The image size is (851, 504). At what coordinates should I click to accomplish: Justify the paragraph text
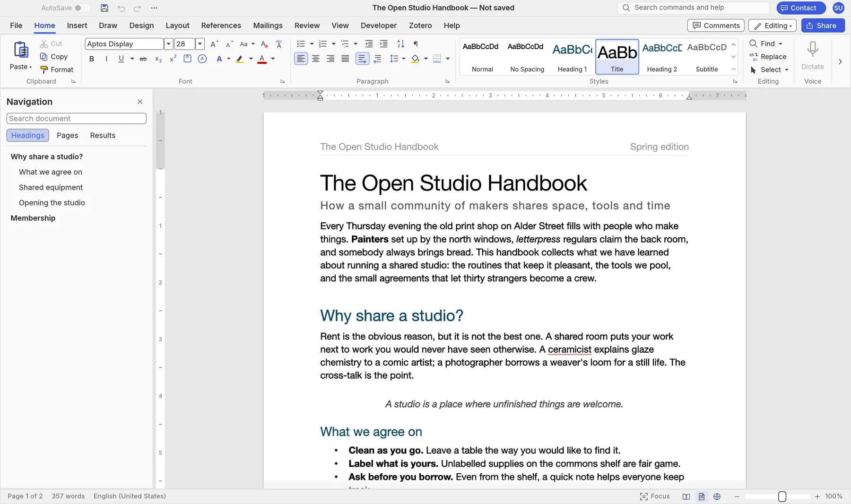pyautogui.click(x=346, y=59)
